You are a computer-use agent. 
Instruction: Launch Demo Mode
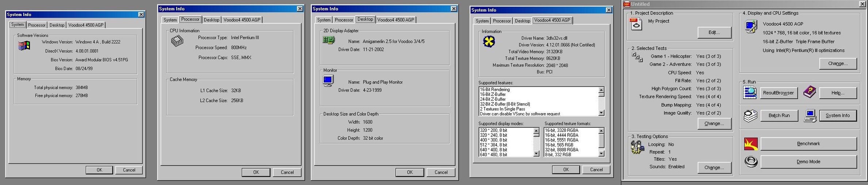pyautogui.click(x=809, y=162)
